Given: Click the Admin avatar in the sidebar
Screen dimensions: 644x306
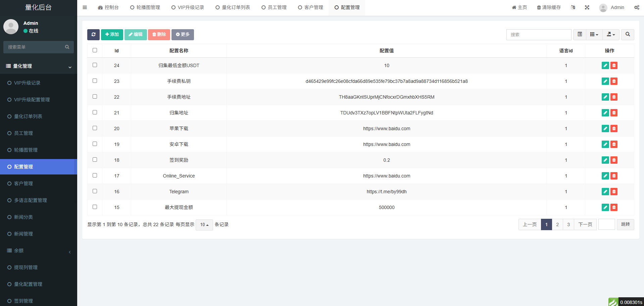Looking at the screenshot, I should [11, 27].
